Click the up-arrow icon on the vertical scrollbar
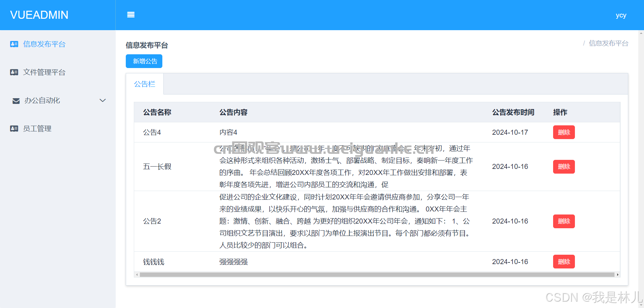The height and width of the screenshot is (308, 644). tap(641, 33)
